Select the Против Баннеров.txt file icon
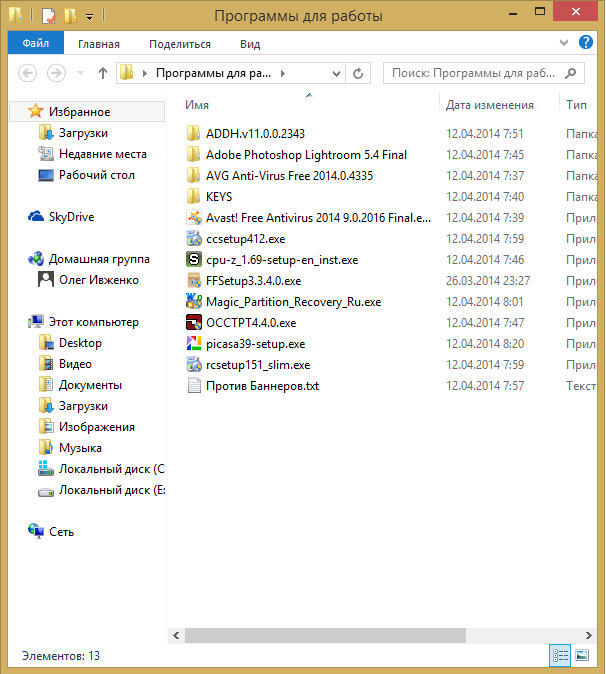The width and height of the screenshot is (606, 674). [x=194, y=386]
